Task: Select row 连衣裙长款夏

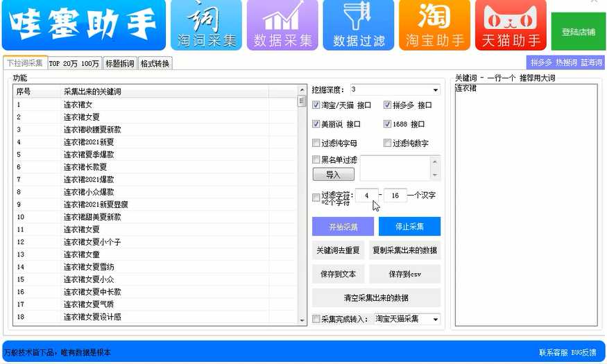Action: coord(155,166)
